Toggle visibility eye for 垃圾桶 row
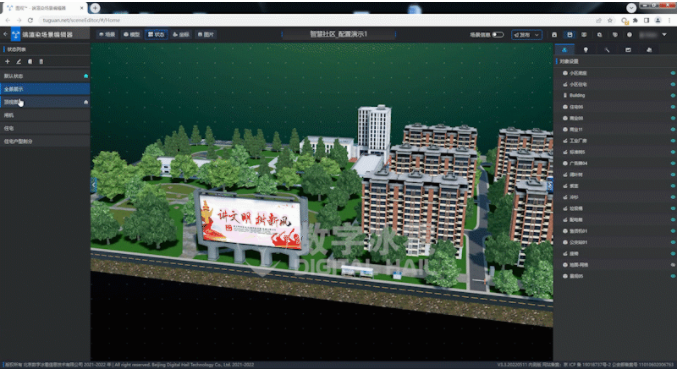This screenshot has width=678, height=369. click(x=673, y=208)
